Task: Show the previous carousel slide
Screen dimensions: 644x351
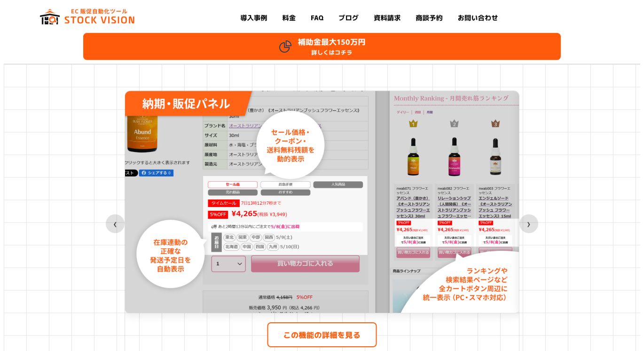Action: (115, 224)
